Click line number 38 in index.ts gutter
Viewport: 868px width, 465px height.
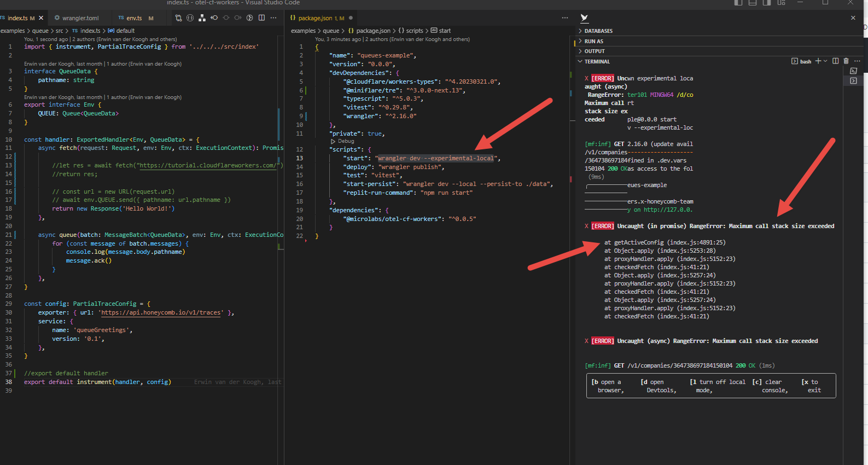[x=9, y=382]
